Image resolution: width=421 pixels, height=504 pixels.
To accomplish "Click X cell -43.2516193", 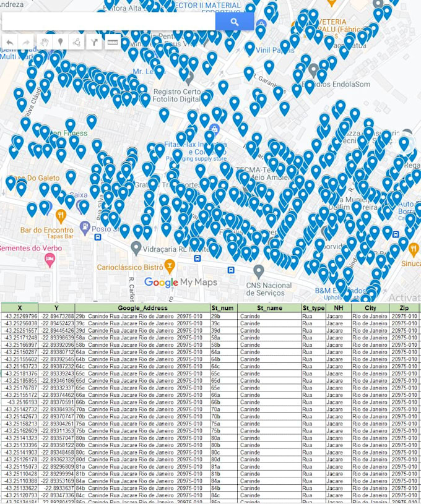I will 20,402.
